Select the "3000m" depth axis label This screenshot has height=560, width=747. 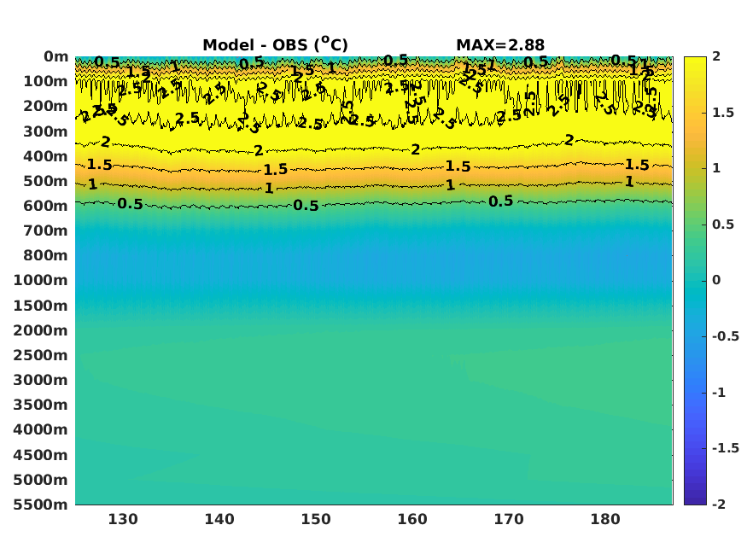click(40, 380)
